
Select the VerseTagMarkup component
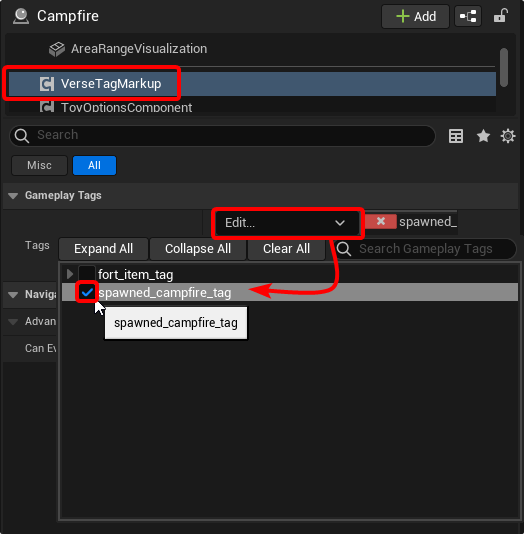point(252,84)
